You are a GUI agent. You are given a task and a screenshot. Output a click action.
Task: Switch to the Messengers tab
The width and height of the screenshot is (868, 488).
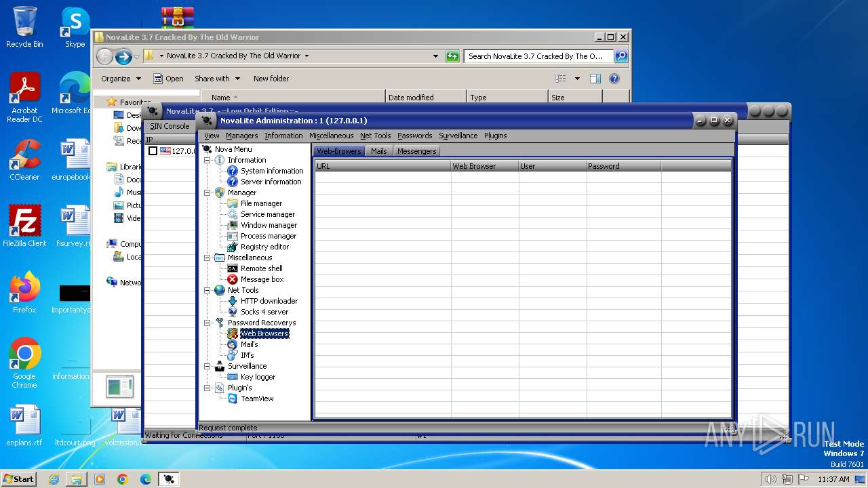click(x=417, y=151)
